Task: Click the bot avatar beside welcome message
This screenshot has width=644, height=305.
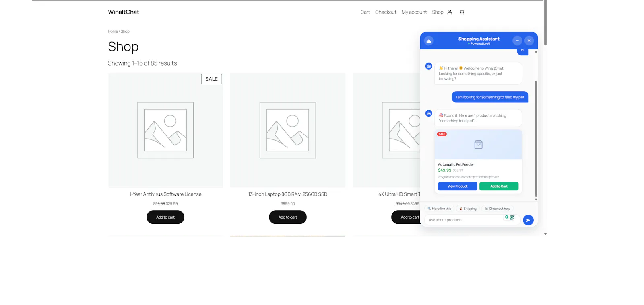Action: tap(429, 66)
